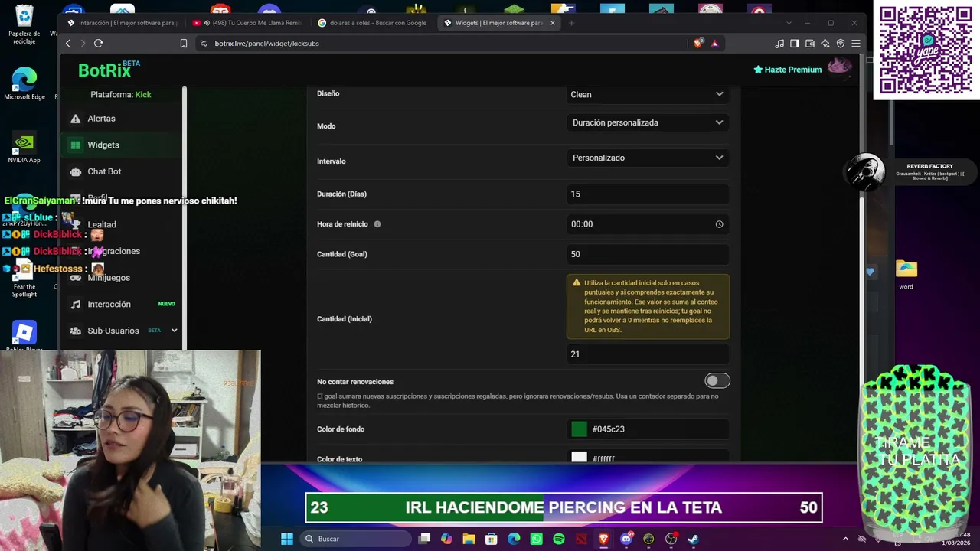This screenshot has width=980, height=551.
Task: Open NVIDIA App desktop shortcut
Action: pyautogui.click(x=24, y=148)
